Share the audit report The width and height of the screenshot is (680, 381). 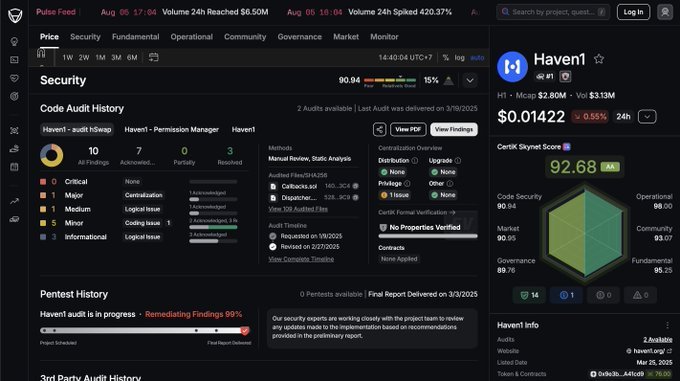[x=379, y=129]
